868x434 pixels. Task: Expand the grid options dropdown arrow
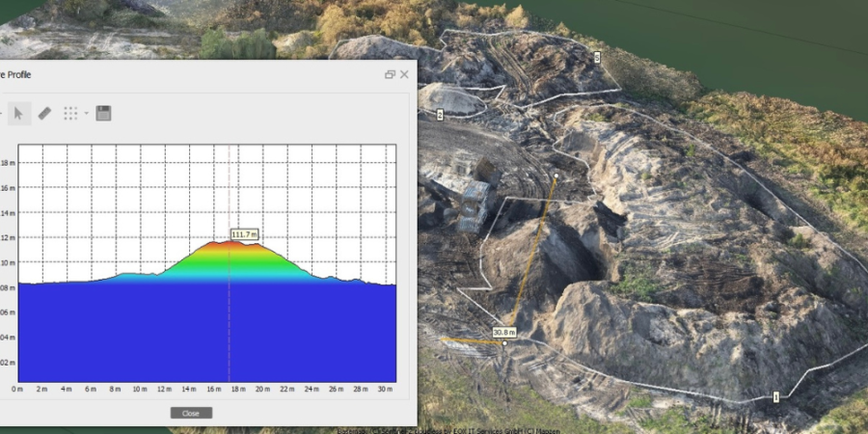[86, 114]
